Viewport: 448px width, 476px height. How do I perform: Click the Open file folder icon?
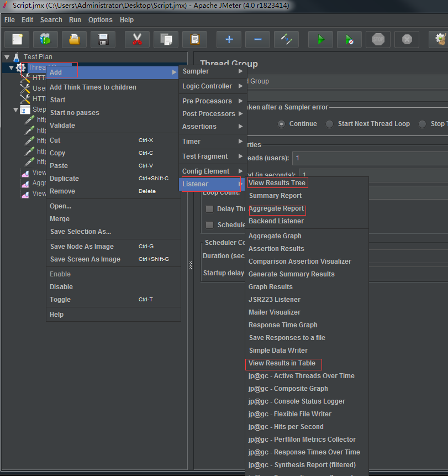pos(75,39)
